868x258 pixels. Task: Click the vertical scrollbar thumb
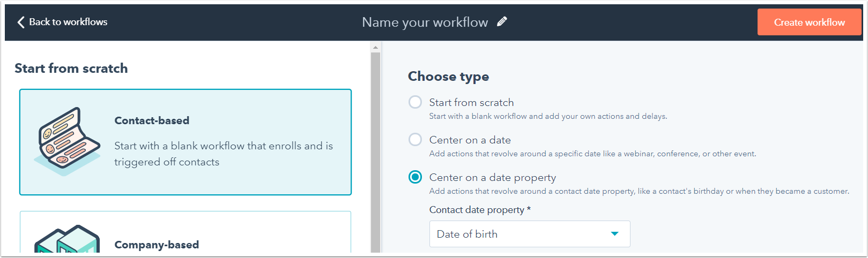point(375,150)
